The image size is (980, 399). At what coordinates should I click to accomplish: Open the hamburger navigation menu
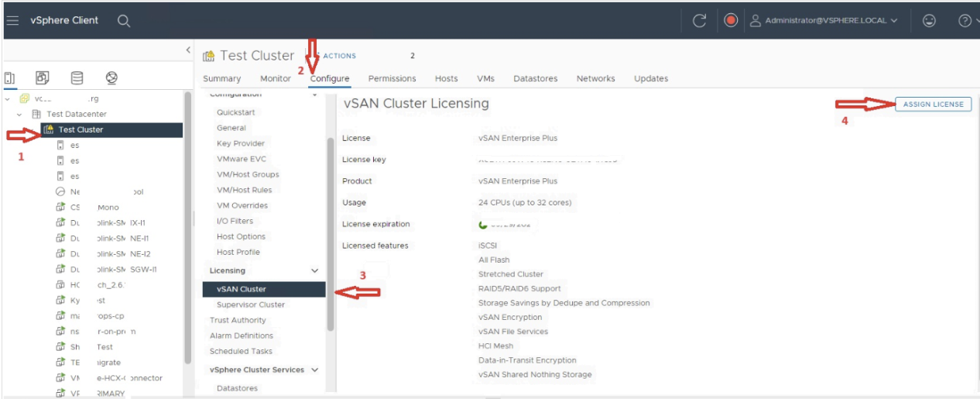tap(12, 21)
